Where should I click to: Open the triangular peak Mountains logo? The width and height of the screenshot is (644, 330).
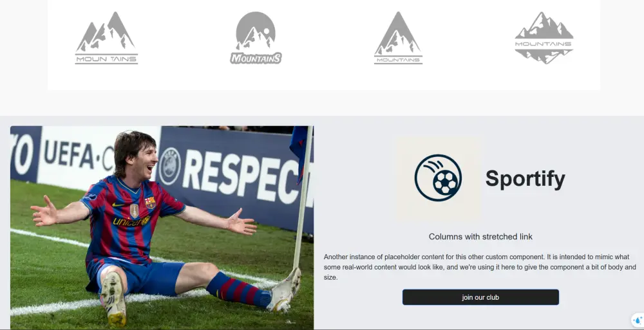[398, 38]
